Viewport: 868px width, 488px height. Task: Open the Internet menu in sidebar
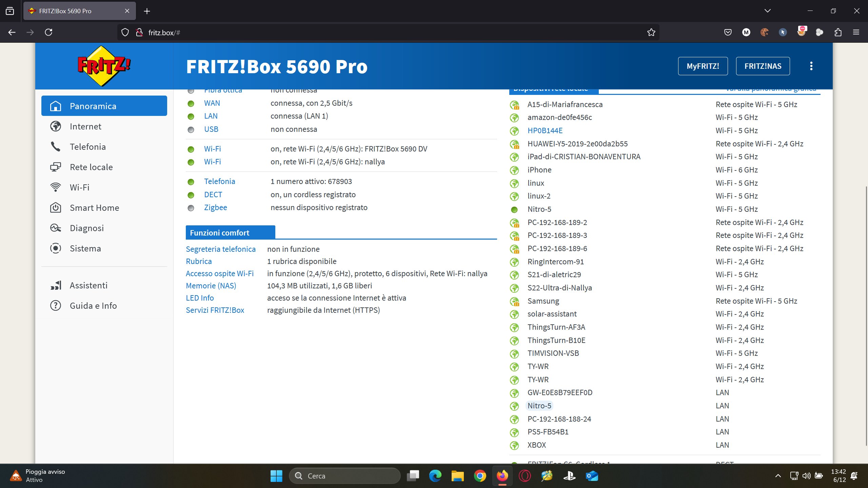pos(85,126)
